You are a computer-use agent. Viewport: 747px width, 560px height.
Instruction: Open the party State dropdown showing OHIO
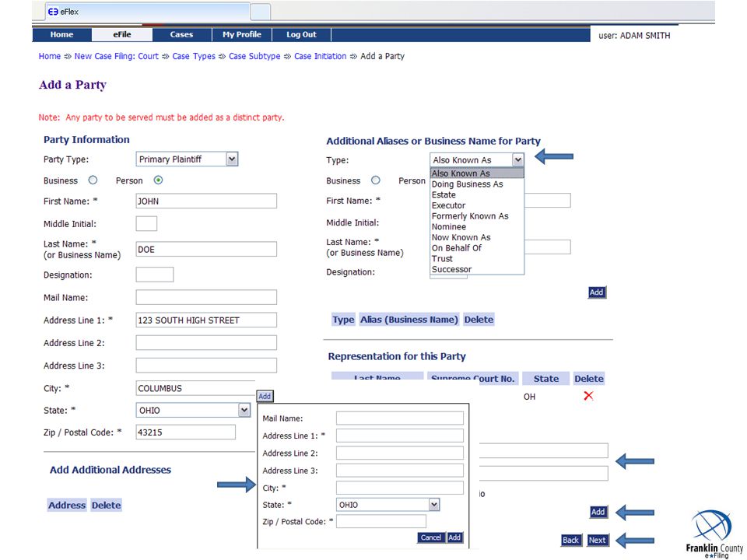pos(193,410)
